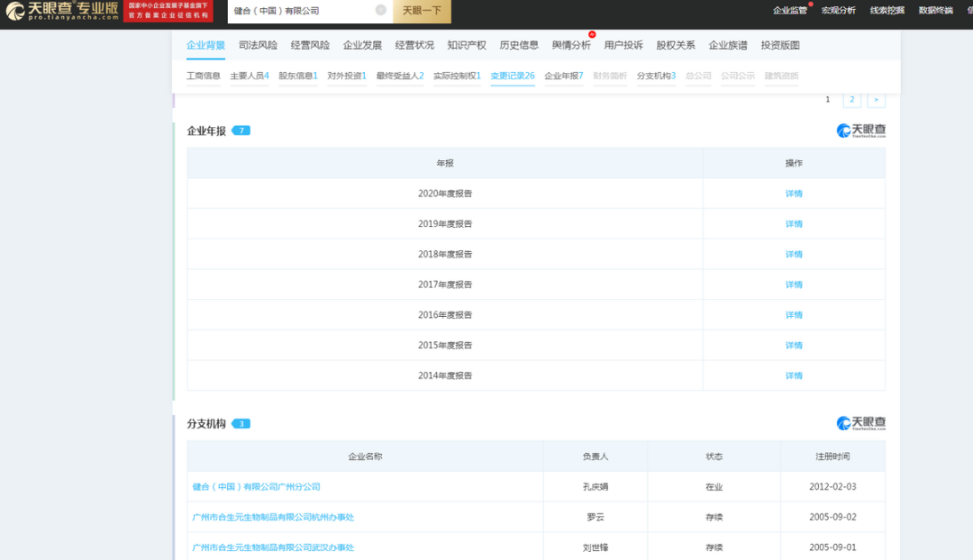Screen dimensions: 973x560
Task: Jump to the 变更记录 subsection
Action: click(x=512, y=76)
